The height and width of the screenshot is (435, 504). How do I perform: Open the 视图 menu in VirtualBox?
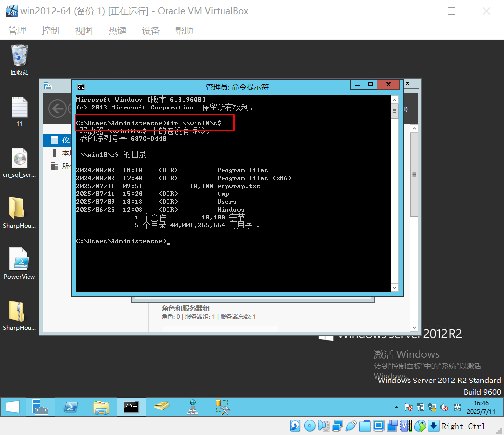tap(84, 30)
